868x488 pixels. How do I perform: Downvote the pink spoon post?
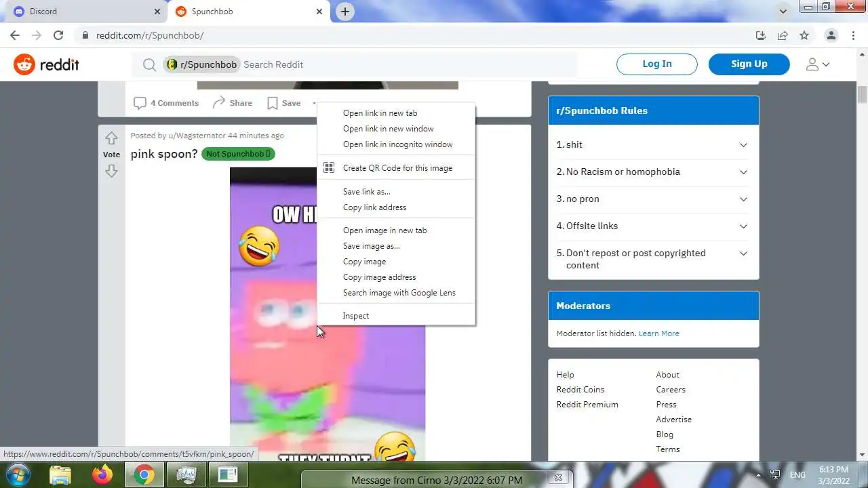(111, 171)
